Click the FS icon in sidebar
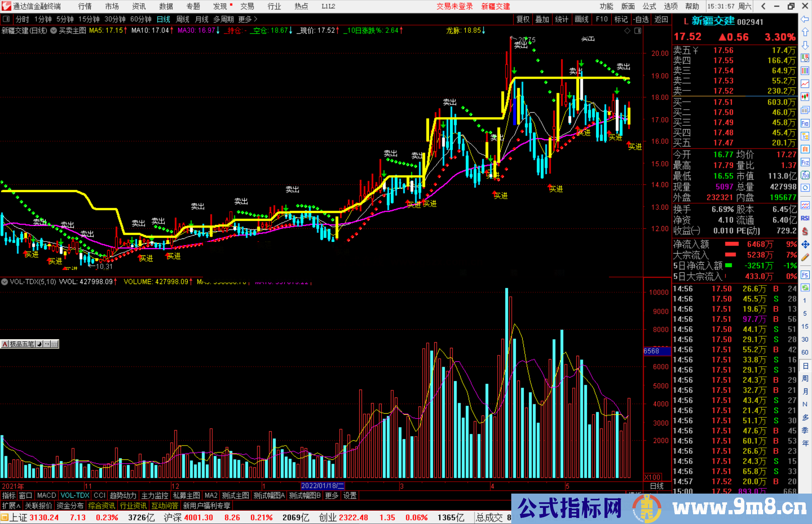 click(805, 275)
